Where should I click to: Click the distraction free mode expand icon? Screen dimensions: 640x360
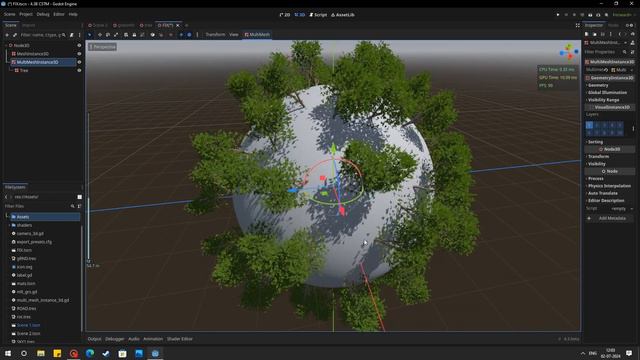pyautogui.click(x=578, y=25)
